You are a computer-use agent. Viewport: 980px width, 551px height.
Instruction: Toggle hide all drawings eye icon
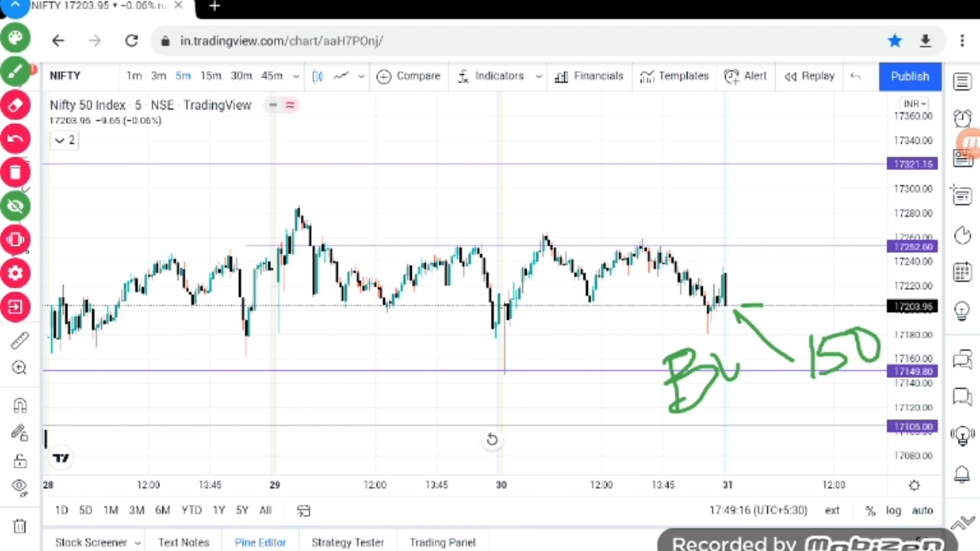click(x=19, y=486)
